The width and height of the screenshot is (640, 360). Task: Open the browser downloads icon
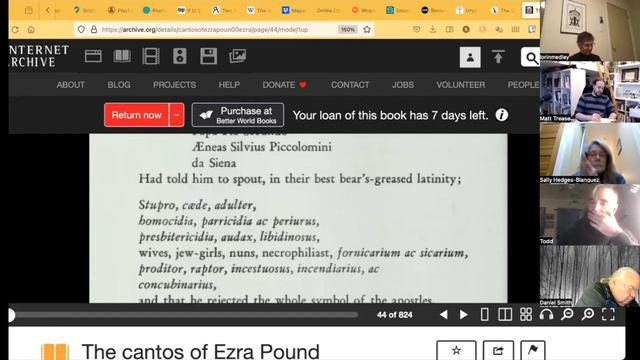point(433,29)
